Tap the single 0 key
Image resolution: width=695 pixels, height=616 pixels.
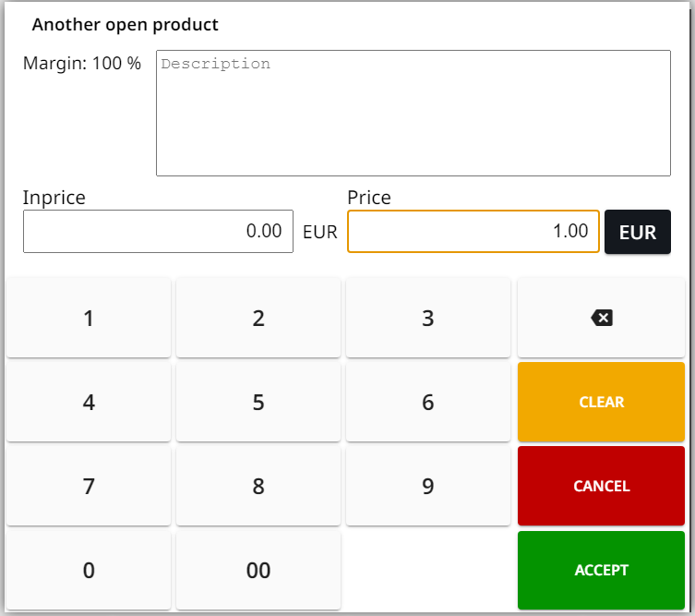pos(89,571)
